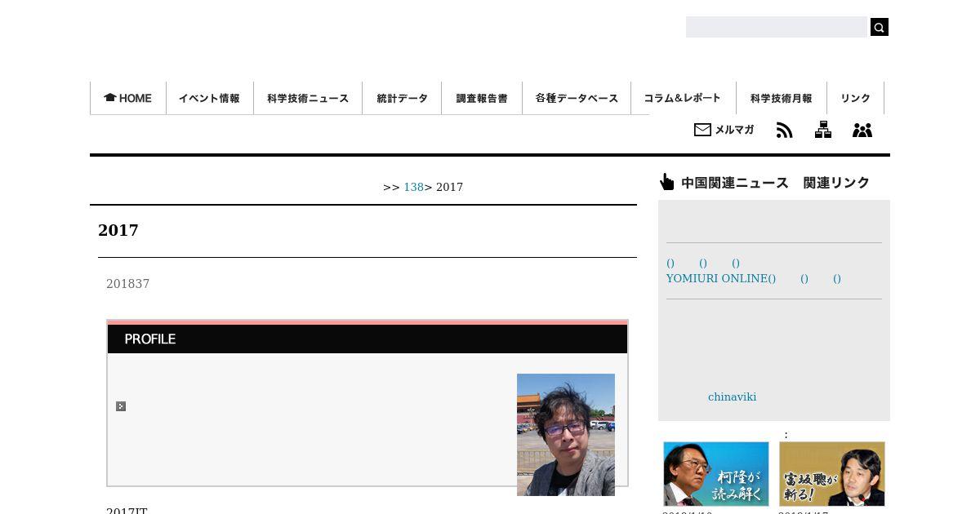Viewport: 980px width, 514px height.
Task: Open the 柯隆が読み解く banner
Action: coord(716,474)
